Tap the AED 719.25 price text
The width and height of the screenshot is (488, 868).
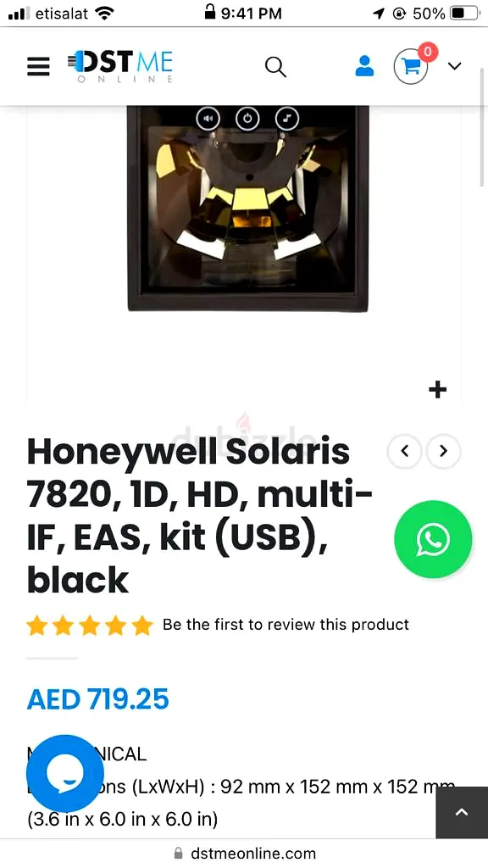coord(98,699)
